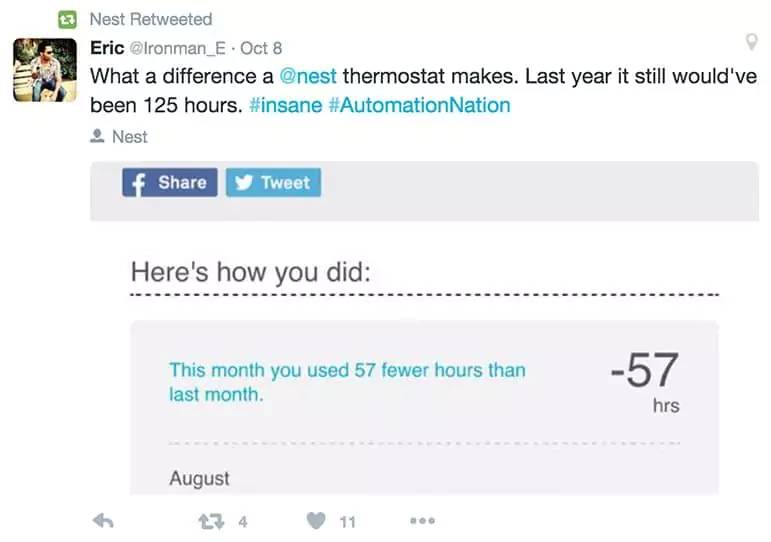View the 11 likes count
Viewport: 771px width, 542px height.
coord(348,522)
